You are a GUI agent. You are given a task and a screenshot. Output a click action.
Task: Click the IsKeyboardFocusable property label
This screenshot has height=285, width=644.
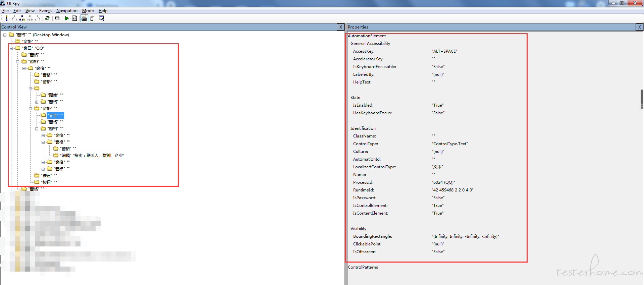tap(375, 67)
